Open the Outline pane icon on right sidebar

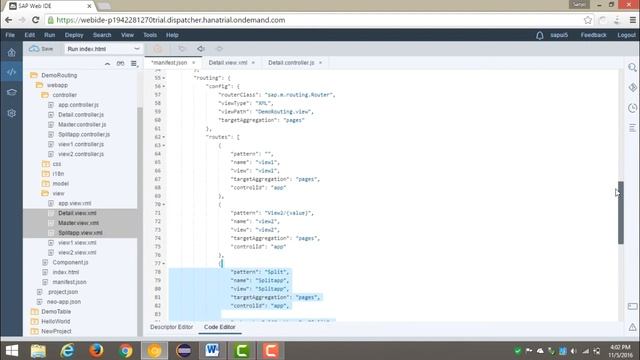tap(632, 128)
